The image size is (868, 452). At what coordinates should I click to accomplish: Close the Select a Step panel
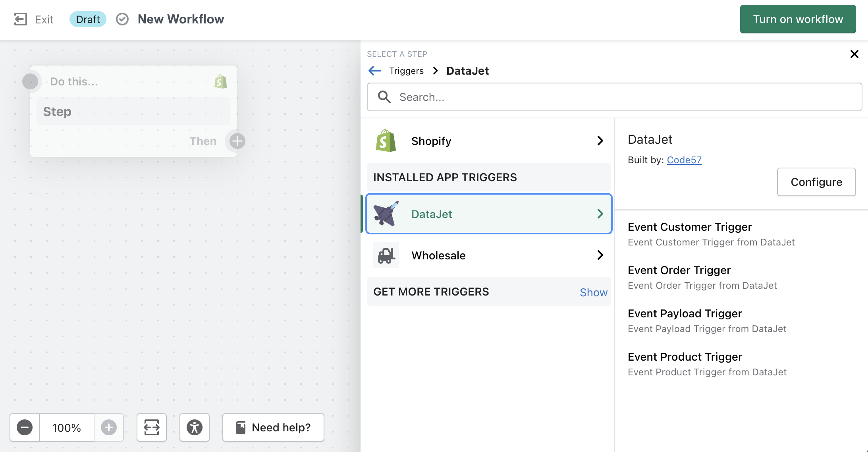854,54
